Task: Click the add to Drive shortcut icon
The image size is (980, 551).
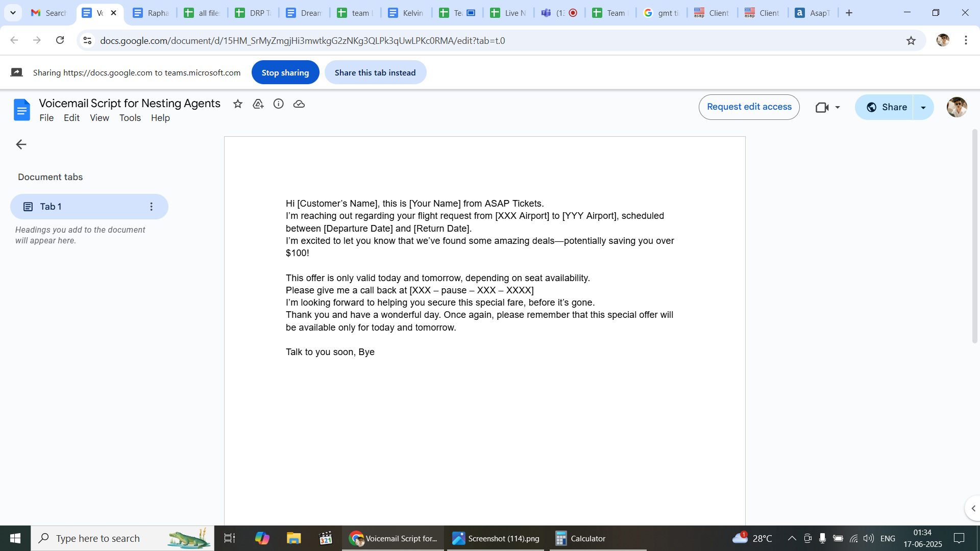Action: (x=258, y=104)
